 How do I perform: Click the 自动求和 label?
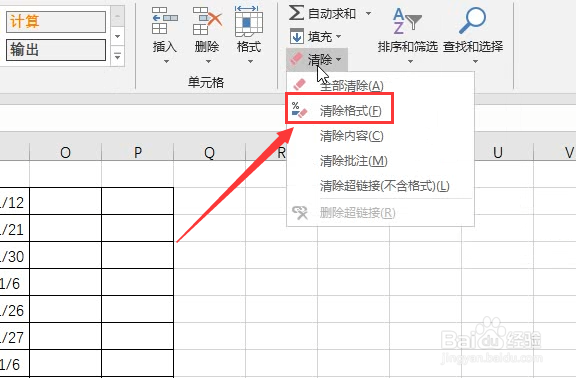[x=332, y=14]
